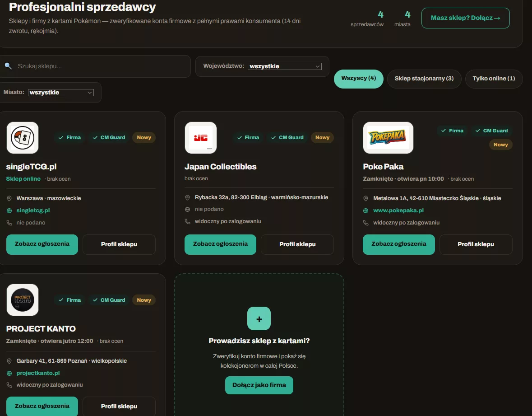
Task: Click the Japan Collectibles shop logo
Action: click(200, 137)
